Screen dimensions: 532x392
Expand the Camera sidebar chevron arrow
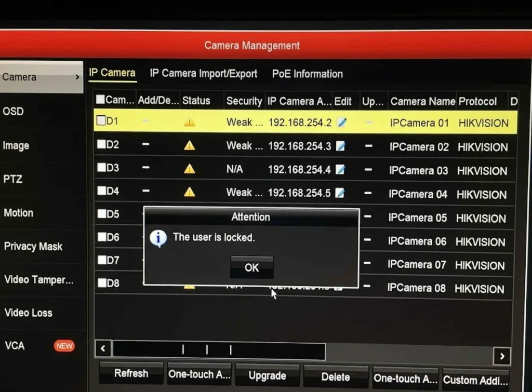[77, 77]
